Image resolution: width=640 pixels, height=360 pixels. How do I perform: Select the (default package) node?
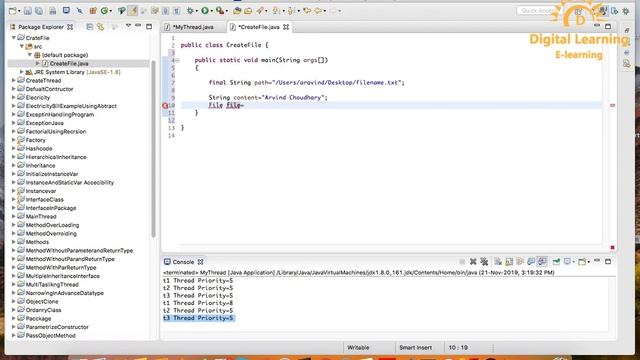tap(64, 55)
